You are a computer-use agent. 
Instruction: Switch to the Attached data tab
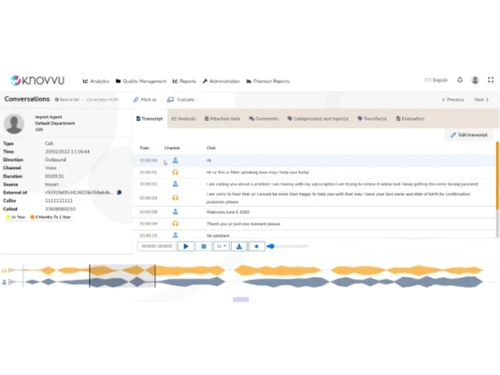[222, 119]
